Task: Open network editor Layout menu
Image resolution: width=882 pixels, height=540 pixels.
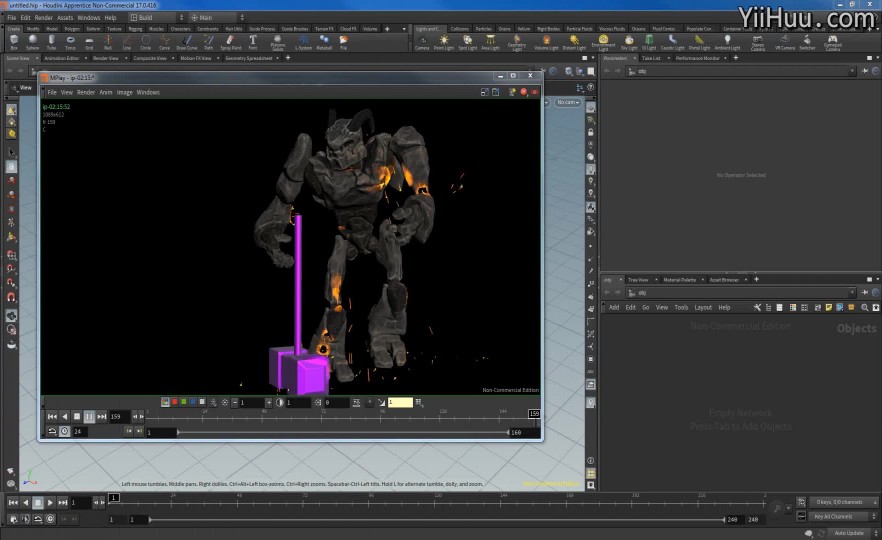Action: coord(703,308)
